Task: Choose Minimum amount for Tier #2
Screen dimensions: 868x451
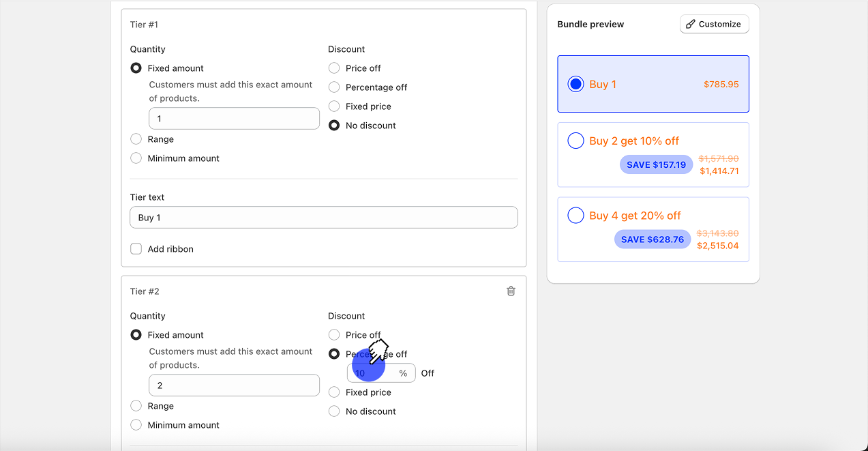Action: coord(136,425)
